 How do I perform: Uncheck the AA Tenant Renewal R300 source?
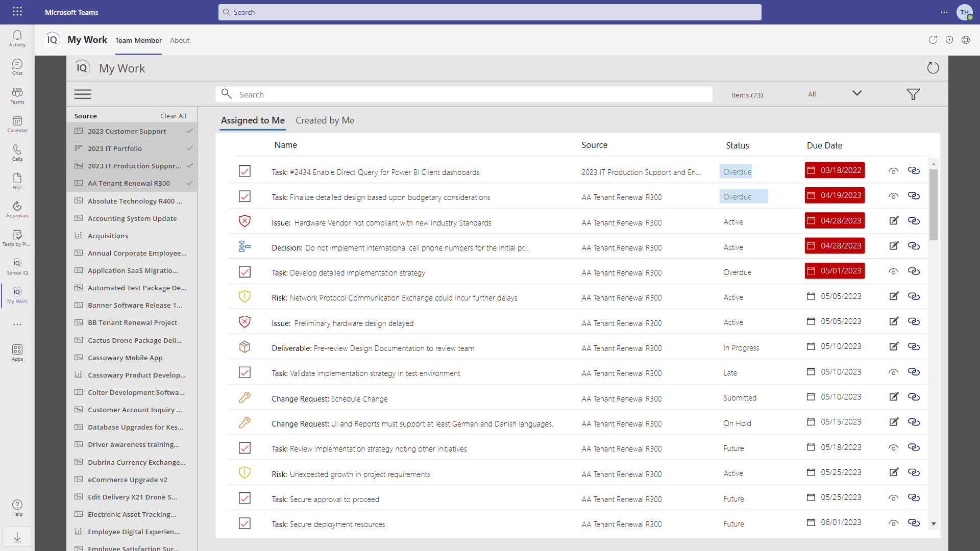[132, 183]
